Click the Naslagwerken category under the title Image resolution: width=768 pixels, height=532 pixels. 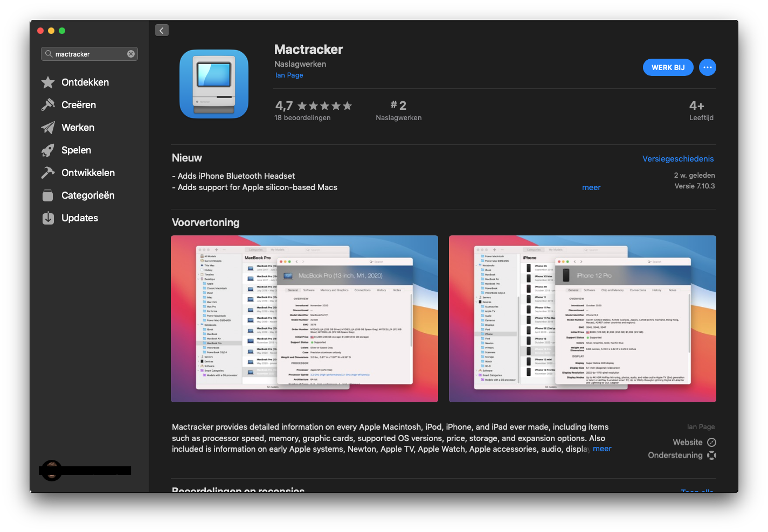click(300, 64)
